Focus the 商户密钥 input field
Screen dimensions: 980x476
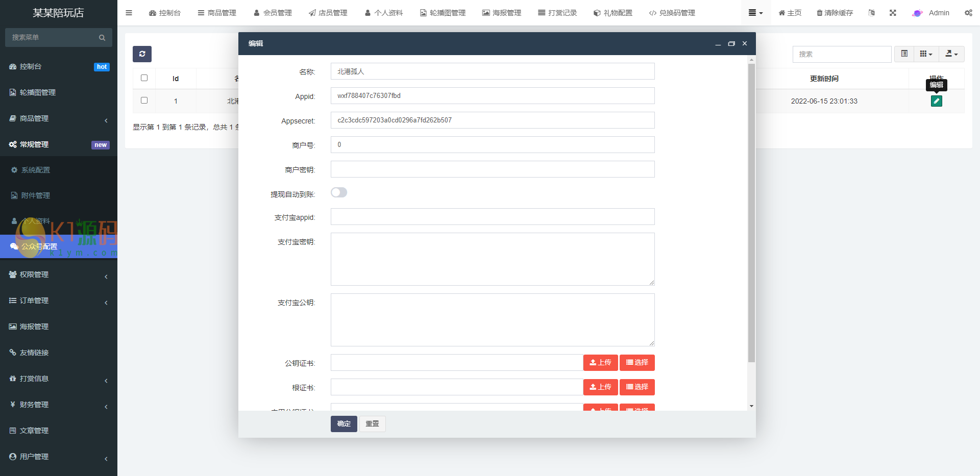(x=493, y=169)
